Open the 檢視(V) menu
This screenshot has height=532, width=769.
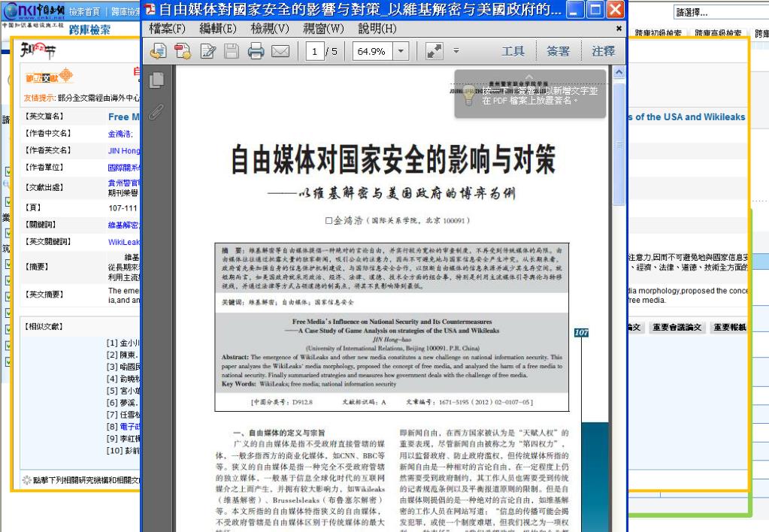[x=270, y=29]
